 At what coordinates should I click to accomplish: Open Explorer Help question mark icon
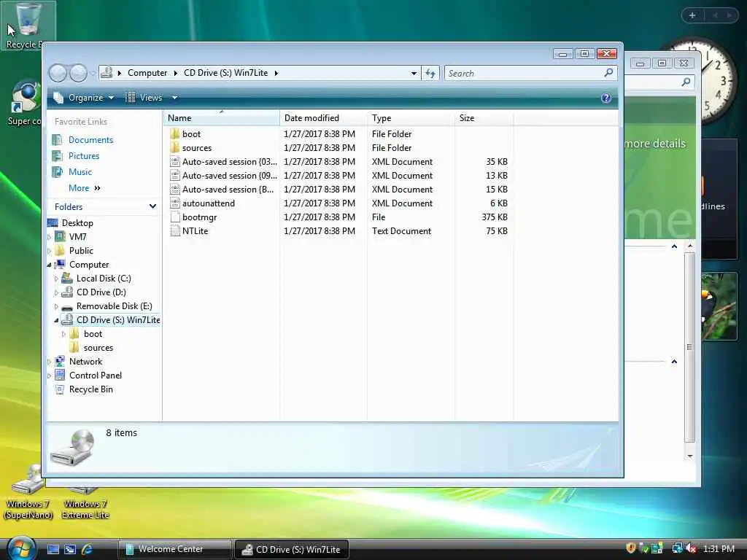(x=606, y=98)
